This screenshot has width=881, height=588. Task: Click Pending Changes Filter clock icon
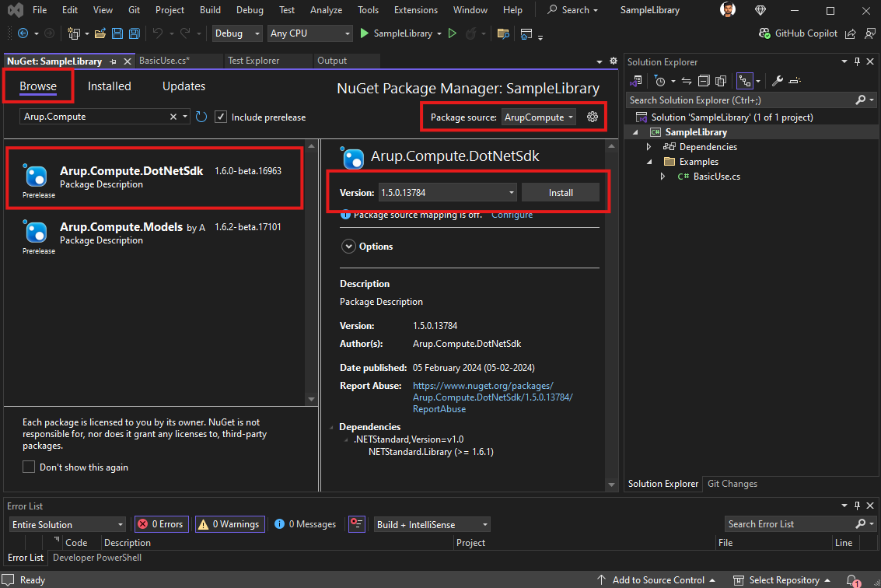660,81
